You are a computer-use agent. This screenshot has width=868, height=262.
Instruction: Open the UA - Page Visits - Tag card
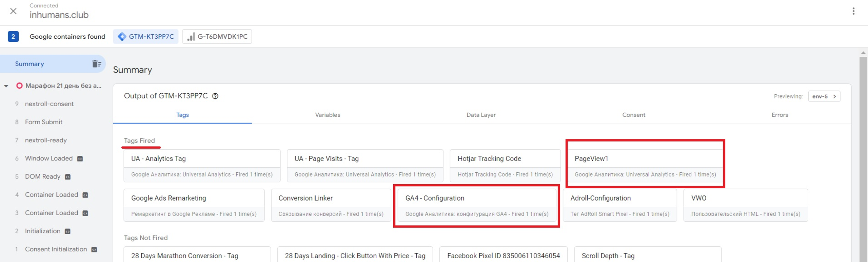click(x=365, y=166)
